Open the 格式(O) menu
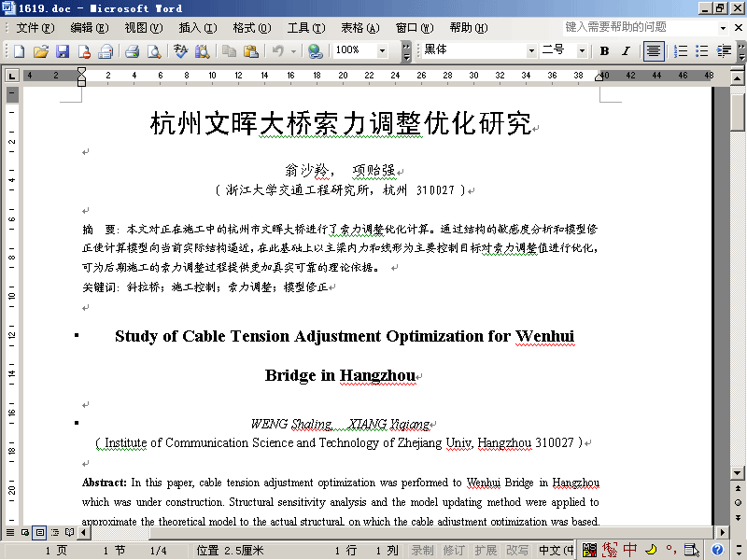 coord(251,28)
